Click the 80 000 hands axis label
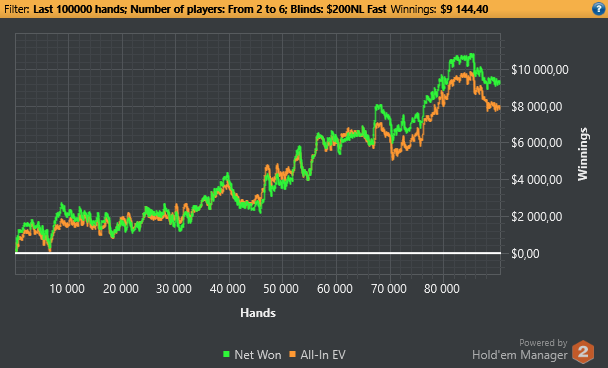Screen dimensions: 608x368 [x=442, y=289]
